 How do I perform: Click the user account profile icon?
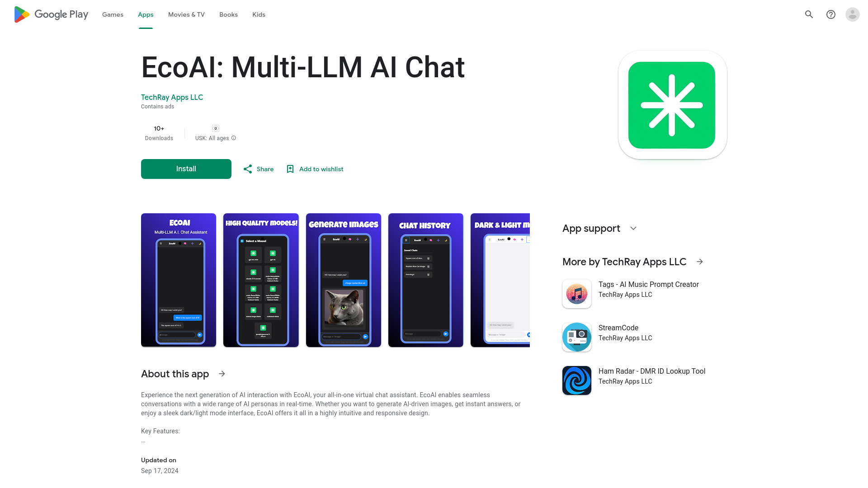tap(853, 14)
